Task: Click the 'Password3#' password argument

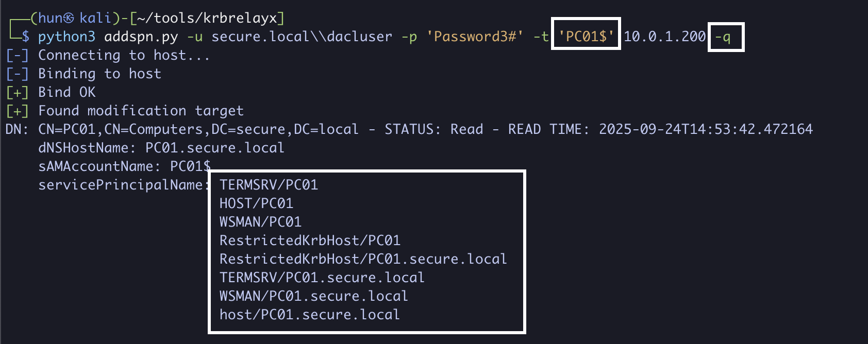Action: click(x=475, y=37)
